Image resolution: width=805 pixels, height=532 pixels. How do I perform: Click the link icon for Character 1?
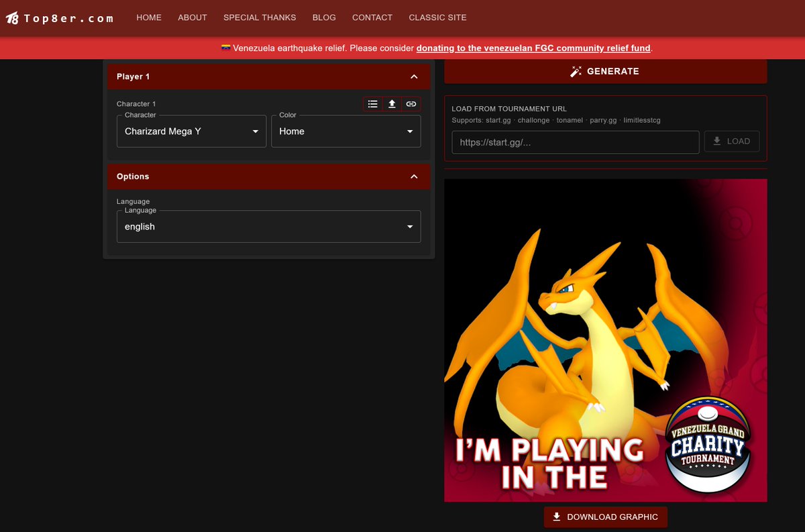tap(411, 104)
